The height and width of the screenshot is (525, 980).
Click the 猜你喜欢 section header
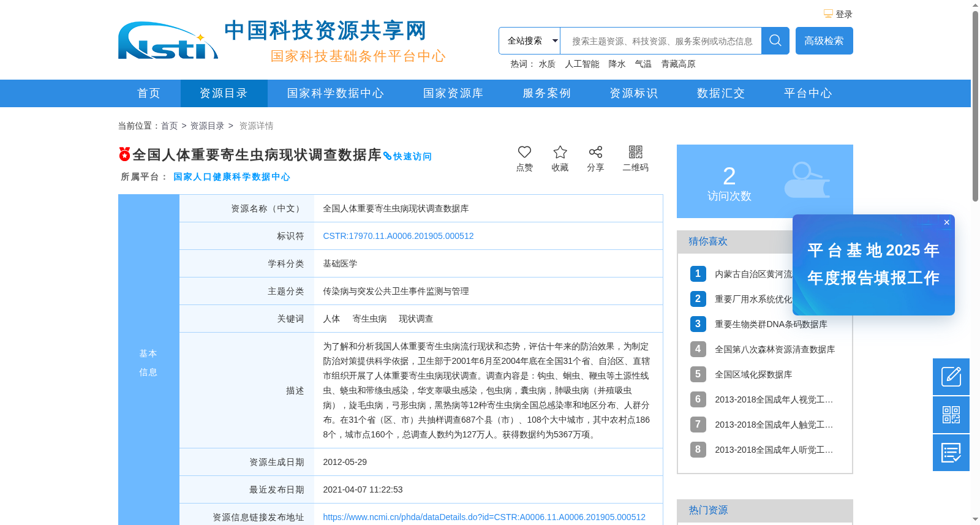[x=707, y=241]
